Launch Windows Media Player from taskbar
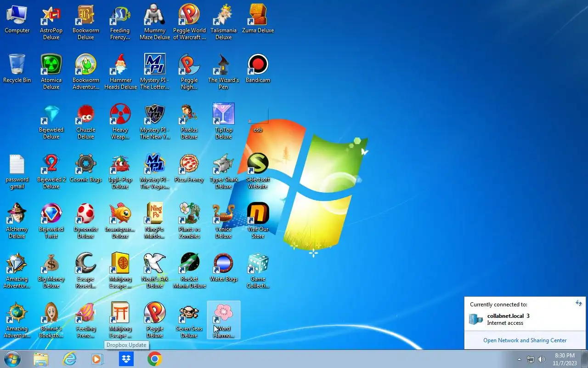This screenshot has height=368, width=588. pos(97,359)
